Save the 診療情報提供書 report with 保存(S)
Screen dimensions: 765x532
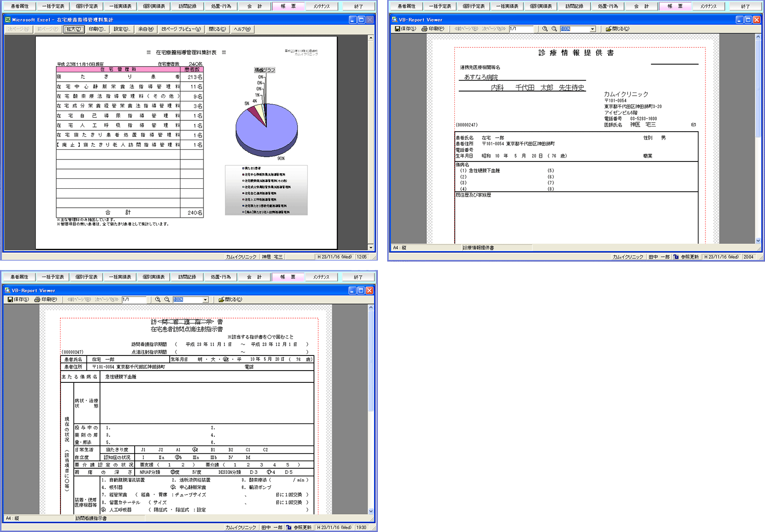tap(405, 29)
